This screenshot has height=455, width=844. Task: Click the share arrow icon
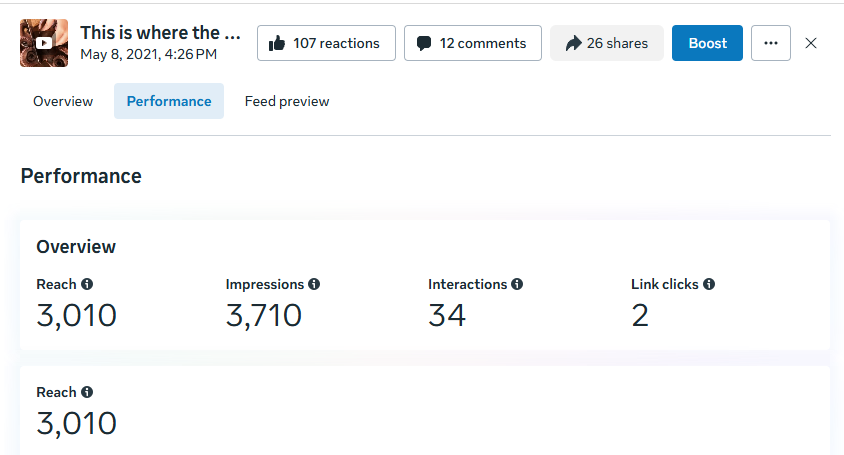tap(573, 43)
